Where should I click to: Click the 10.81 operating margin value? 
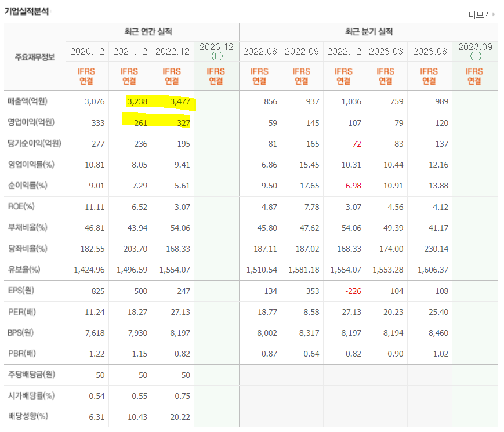(95, 165)
